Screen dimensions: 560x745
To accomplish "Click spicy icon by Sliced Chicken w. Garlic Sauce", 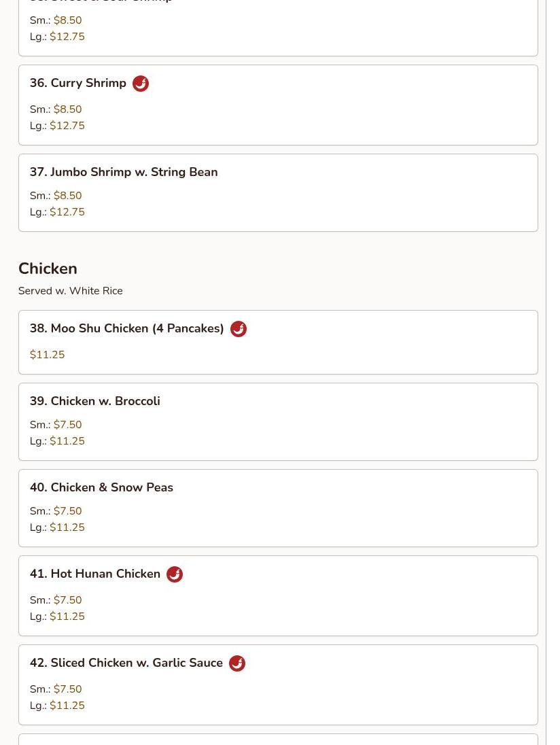I will (237, 663).
